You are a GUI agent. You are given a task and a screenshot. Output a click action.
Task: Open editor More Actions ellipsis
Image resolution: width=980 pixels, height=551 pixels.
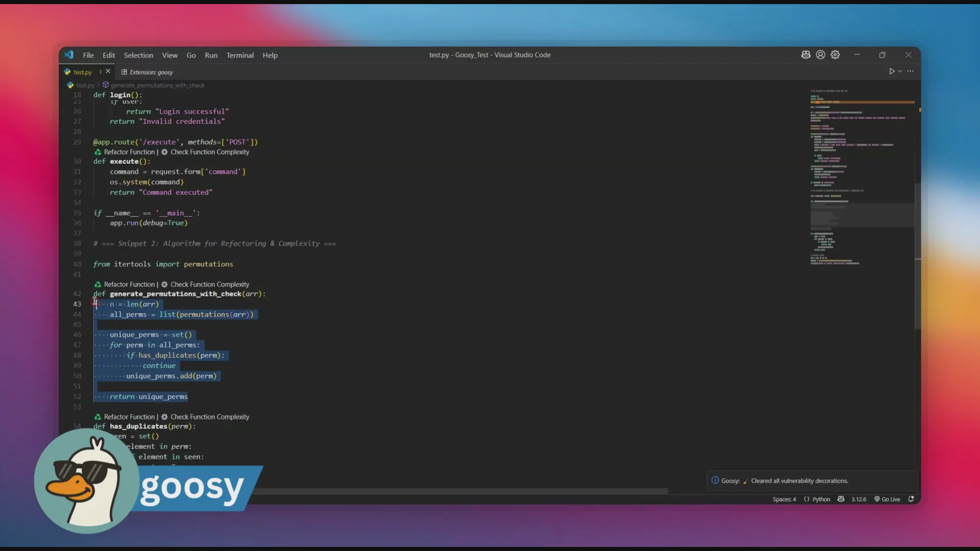point(911,71)
